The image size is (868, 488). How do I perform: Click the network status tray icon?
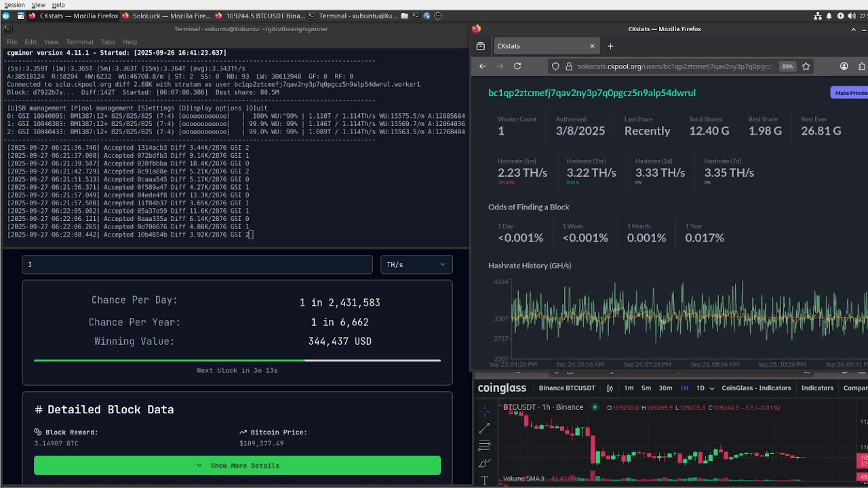[818, 16]
